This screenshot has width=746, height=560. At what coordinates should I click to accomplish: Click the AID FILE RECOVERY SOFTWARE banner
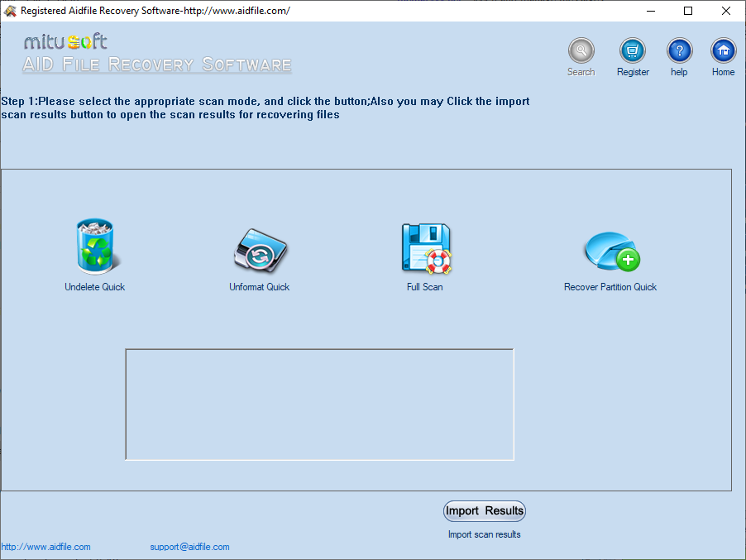156,64
